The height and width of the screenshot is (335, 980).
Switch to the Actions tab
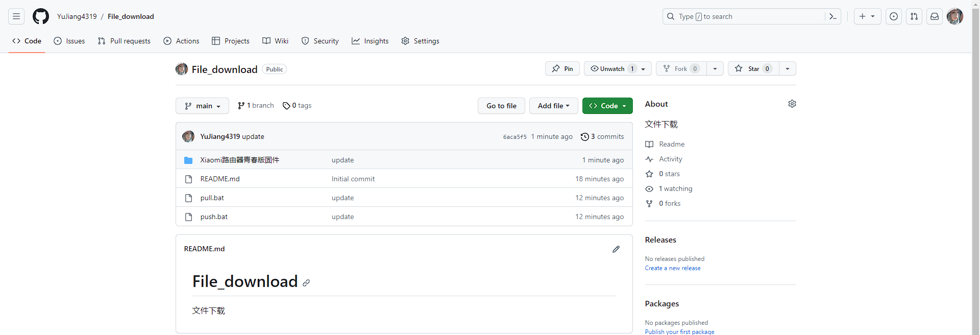pos(181,41)
